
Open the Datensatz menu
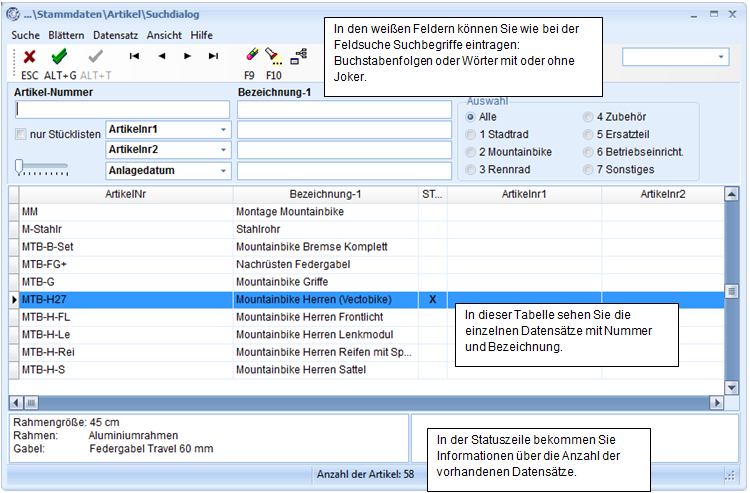coord(115,35)
